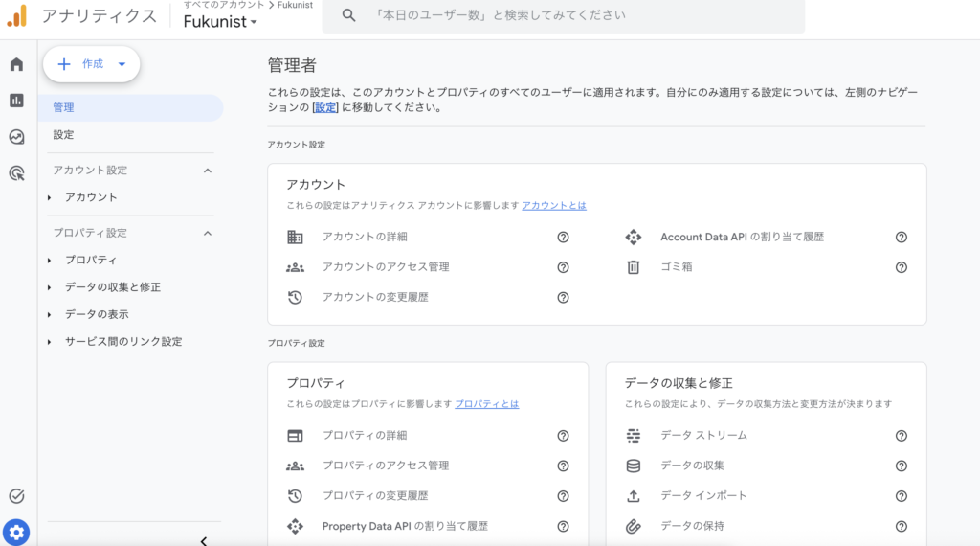
Task: Open サービス間のリンク設定 in the sidebar
Action: (123, 342)
